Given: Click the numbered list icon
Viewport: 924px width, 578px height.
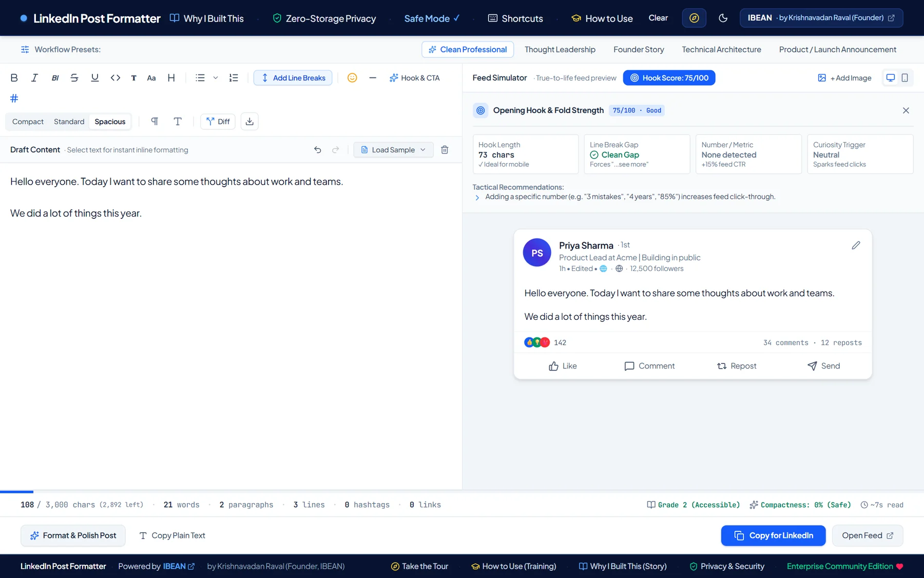Looking at the screenshot, I should (234, 78).
